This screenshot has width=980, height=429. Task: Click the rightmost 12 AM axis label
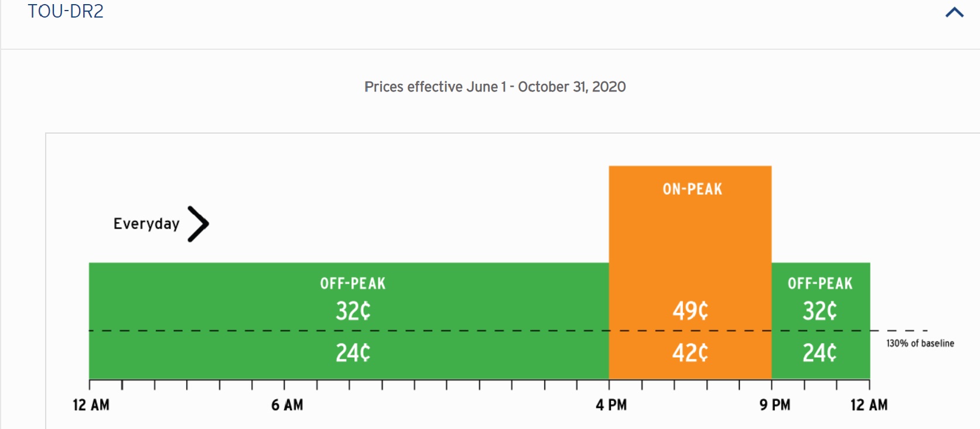(869, 405)
